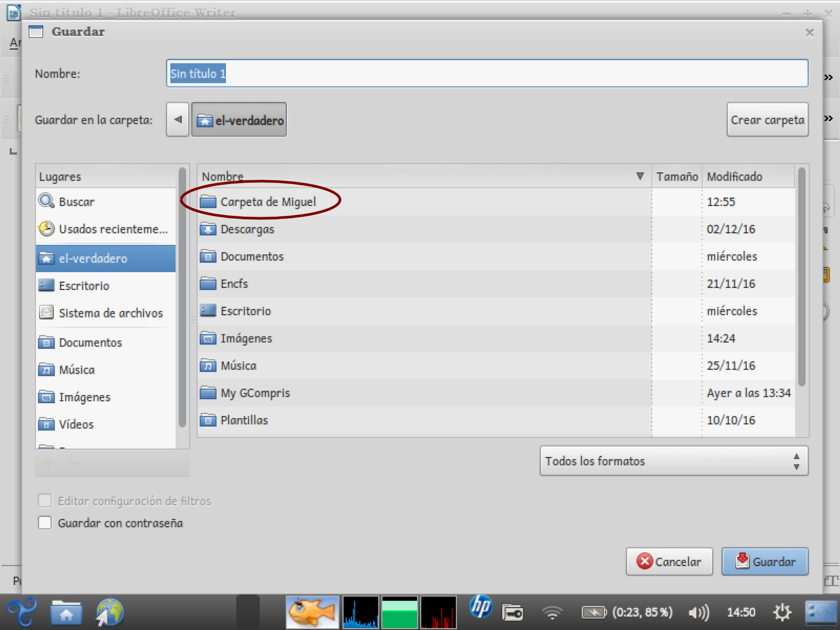840x630 pixels.
Task: Click the green memory graph monitor
Action: [399, 612]
